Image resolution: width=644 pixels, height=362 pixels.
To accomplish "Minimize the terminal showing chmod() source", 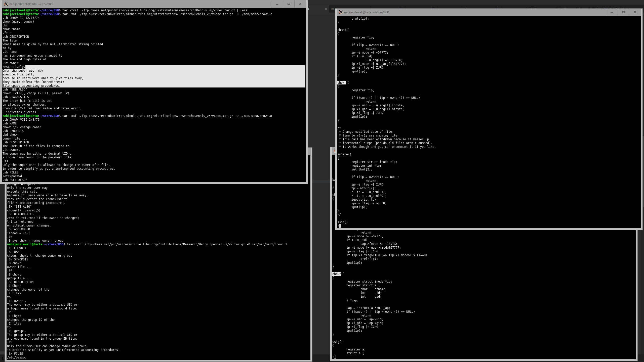I will click(x=612, y=12).
